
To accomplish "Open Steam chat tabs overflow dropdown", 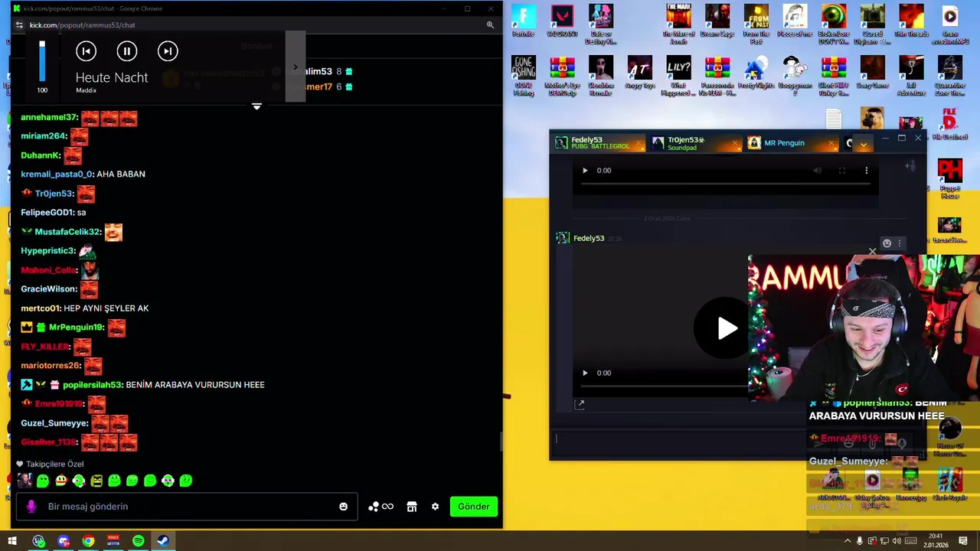I will coord(864,144).
